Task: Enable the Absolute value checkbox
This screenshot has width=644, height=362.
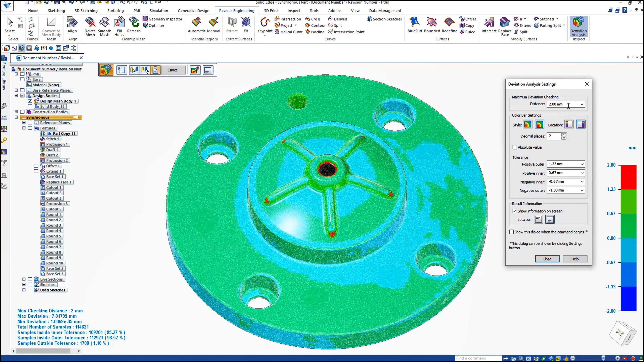Action: [x=515, y=147]
